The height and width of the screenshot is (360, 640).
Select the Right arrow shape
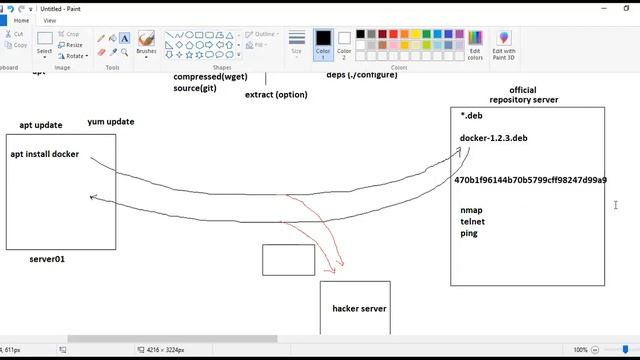[209, 45]
